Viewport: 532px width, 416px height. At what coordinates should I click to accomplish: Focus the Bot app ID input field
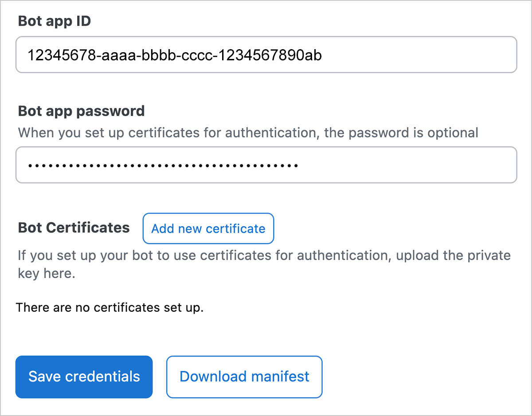pos(266,55)
